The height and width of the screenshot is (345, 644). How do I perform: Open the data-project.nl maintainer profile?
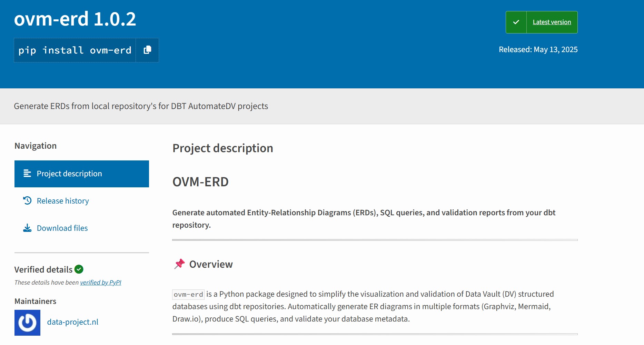[73, 322]
